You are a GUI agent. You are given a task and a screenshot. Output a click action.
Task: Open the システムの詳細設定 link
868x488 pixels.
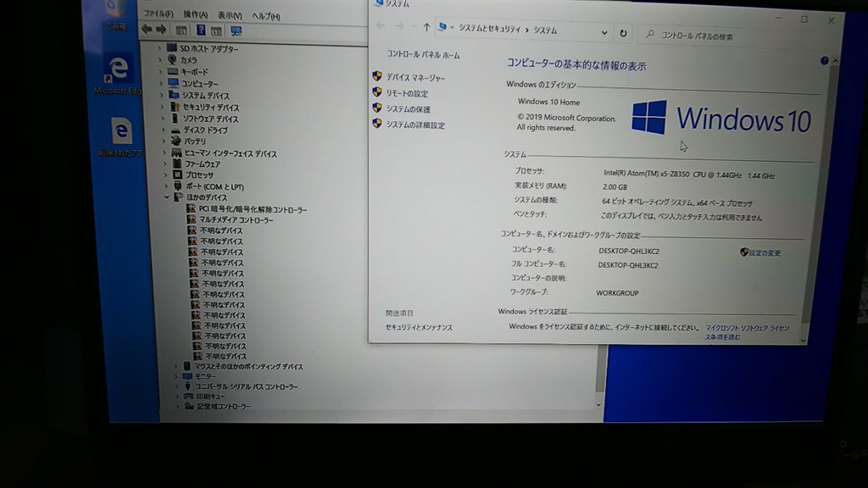coord(415,125)
